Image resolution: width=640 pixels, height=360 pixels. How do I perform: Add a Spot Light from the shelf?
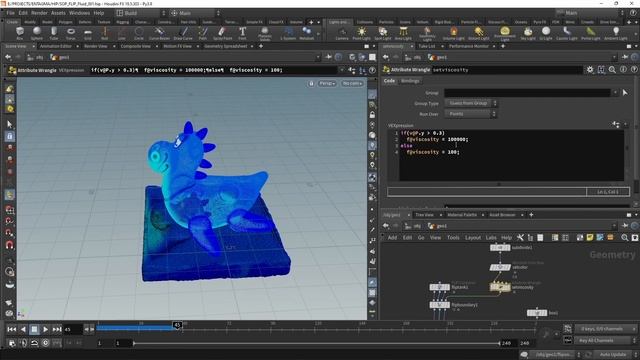(382, 33)
